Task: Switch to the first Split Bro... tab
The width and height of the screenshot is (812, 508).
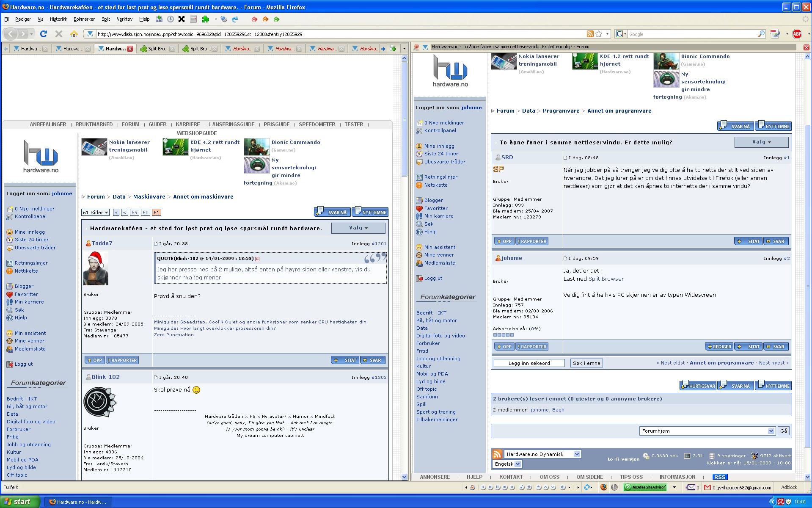Action: pos(157,49)
